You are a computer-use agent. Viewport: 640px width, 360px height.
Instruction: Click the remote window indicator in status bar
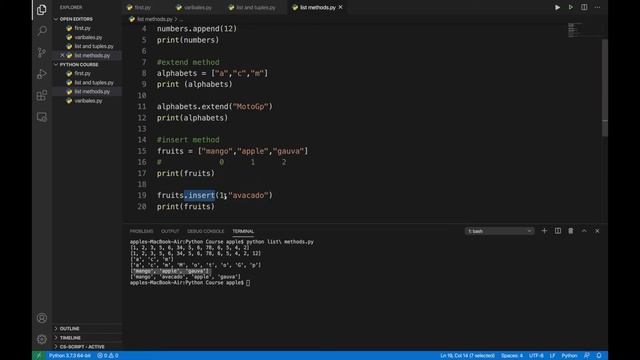pos(39,356)
